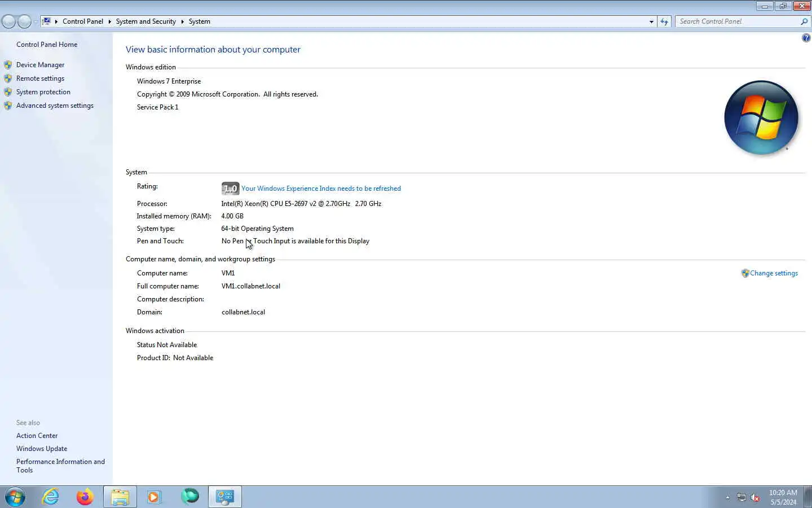Screen dimensions: 812x508
Task: Click the computer name value 'VM1'
Action: tap(228, 273)
